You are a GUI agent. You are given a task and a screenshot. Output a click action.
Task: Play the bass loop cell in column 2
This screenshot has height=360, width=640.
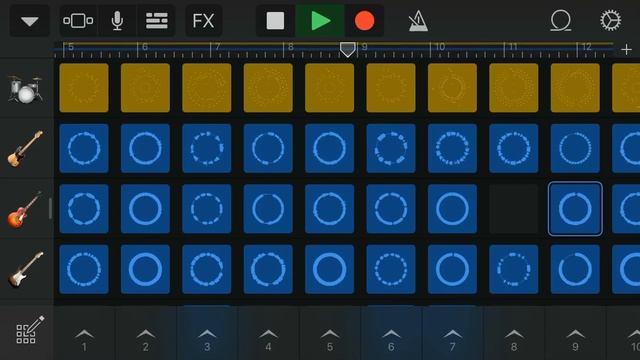145,148
